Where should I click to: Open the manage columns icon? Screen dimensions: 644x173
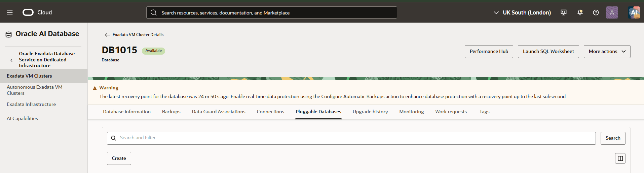click(x=620, y=158)
